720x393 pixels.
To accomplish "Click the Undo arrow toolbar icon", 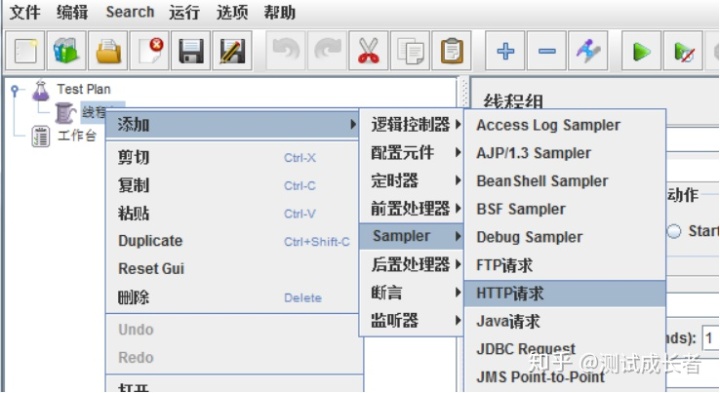I will (286, 51).
